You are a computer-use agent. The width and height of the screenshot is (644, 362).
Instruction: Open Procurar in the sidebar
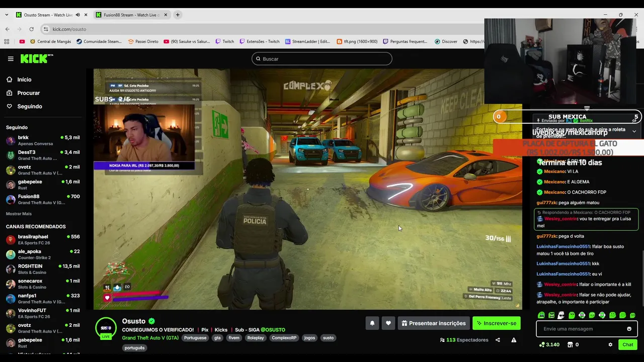coord(28,93)
